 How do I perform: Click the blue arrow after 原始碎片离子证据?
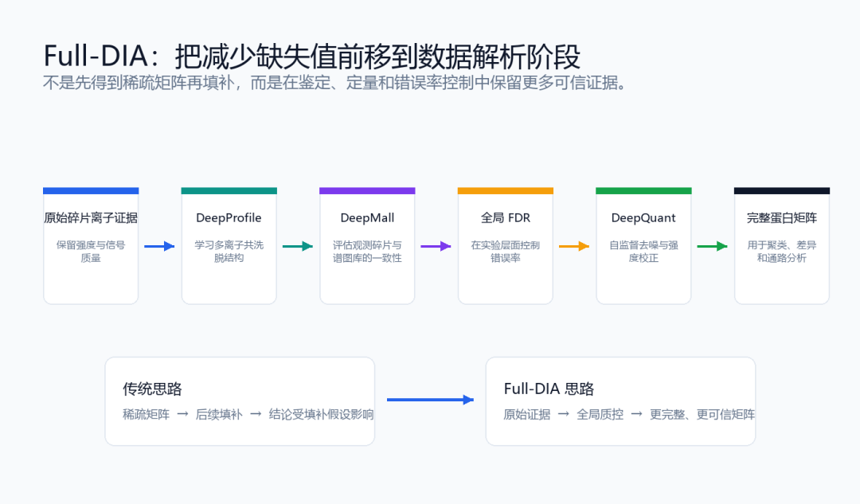click(x=159, y=246)
